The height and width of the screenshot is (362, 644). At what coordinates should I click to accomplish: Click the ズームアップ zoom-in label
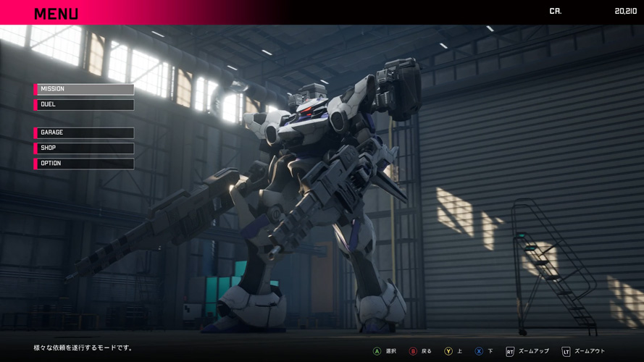[x=533, y=351]
